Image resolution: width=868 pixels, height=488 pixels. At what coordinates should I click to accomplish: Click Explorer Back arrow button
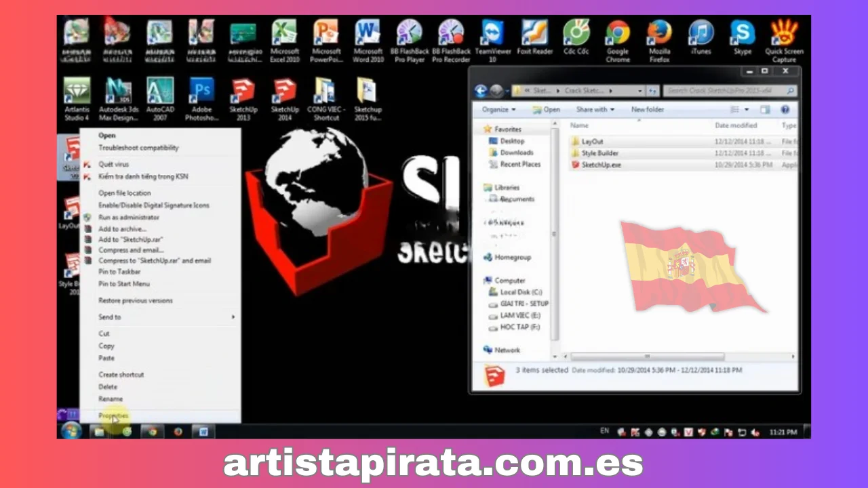[x=481, y=91]
